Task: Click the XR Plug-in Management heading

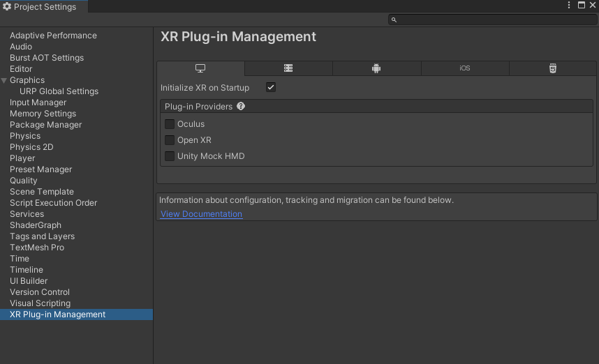Action: point(238,37)
